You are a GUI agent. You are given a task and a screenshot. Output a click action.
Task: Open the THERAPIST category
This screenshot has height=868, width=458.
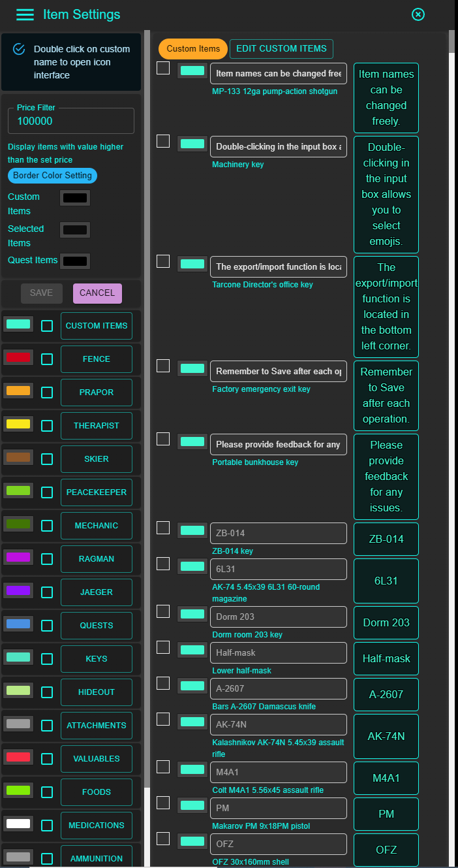click(97, 425)
